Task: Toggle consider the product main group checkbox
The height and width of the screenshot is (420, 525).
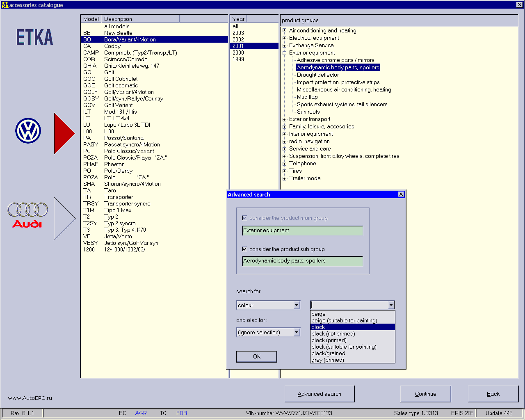Action: 244,218
